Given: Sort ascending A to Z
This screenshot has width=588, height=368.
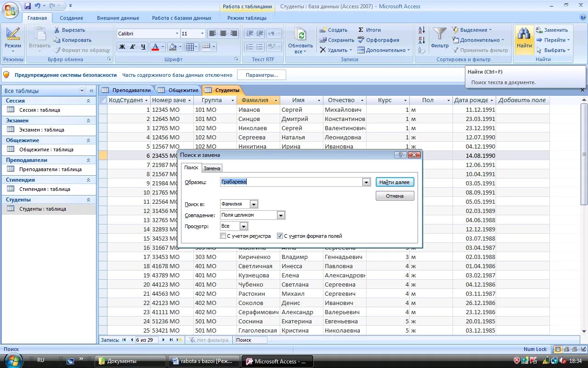Looking at the screenshot, I should coord(421,30).
